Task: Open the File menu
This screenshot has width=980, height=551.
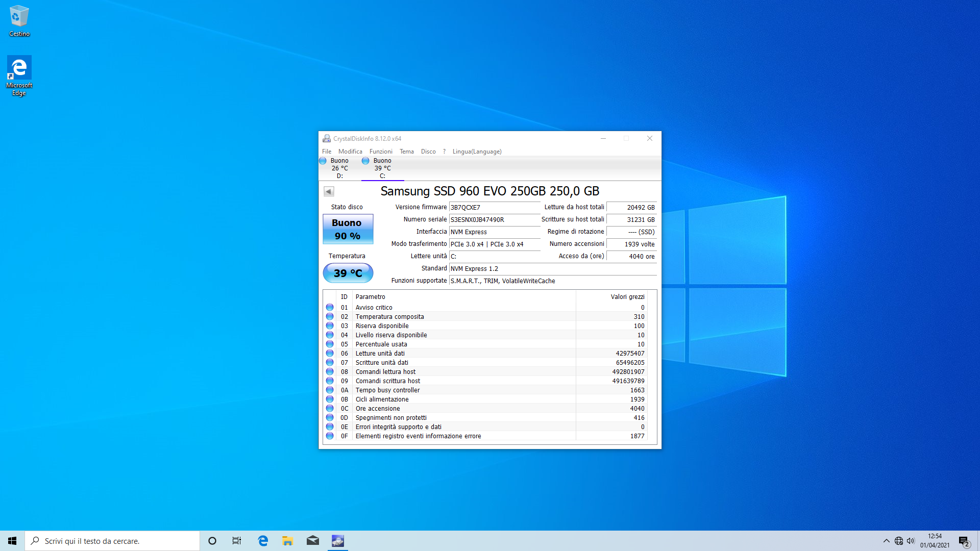Action: click(x=327, y=152)
